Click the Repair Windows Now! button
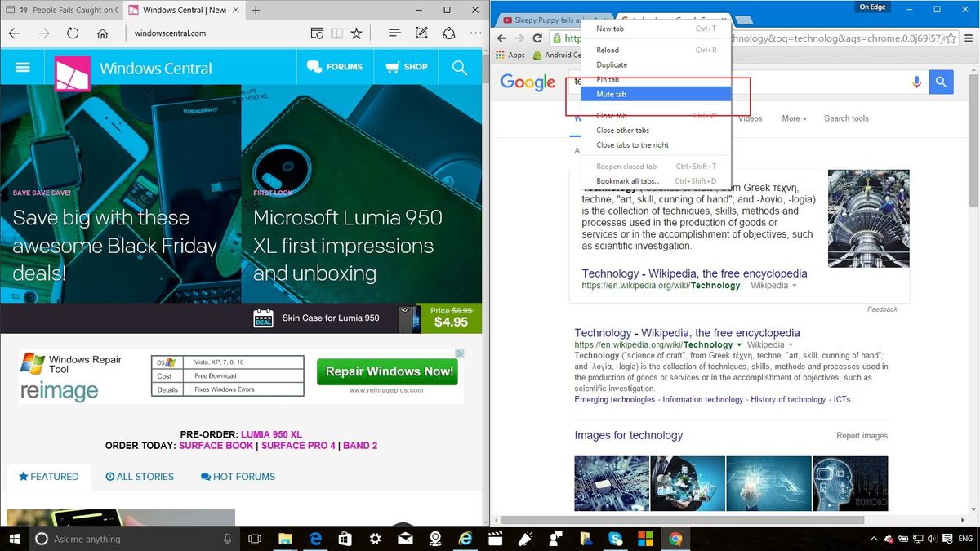This screenshot has width=980, height=551. (387, 371)
